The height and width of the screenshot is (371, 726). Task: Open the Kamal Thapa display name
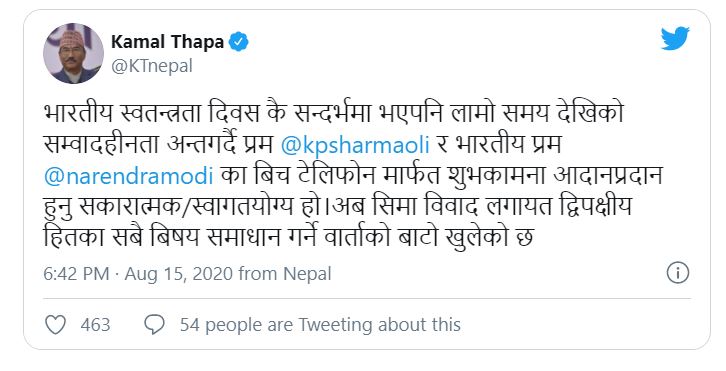point(168,42)
